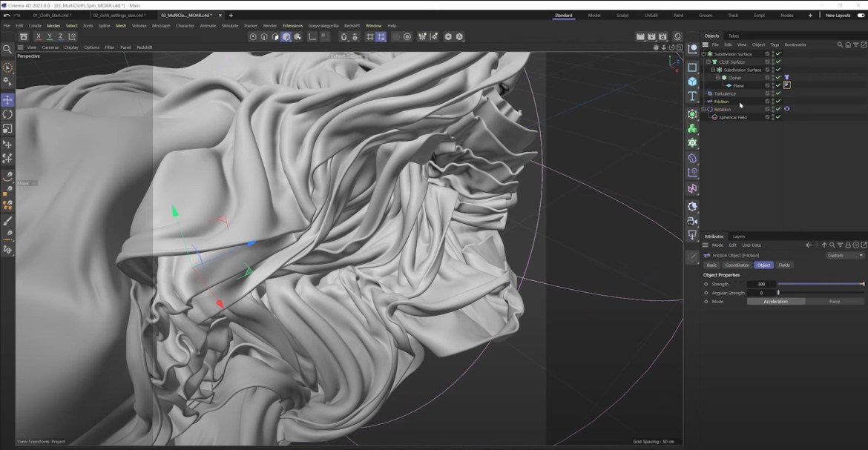Click the coordinate system icon beside Z
This screenshot has width=868, height=450.
coord(72,36)
